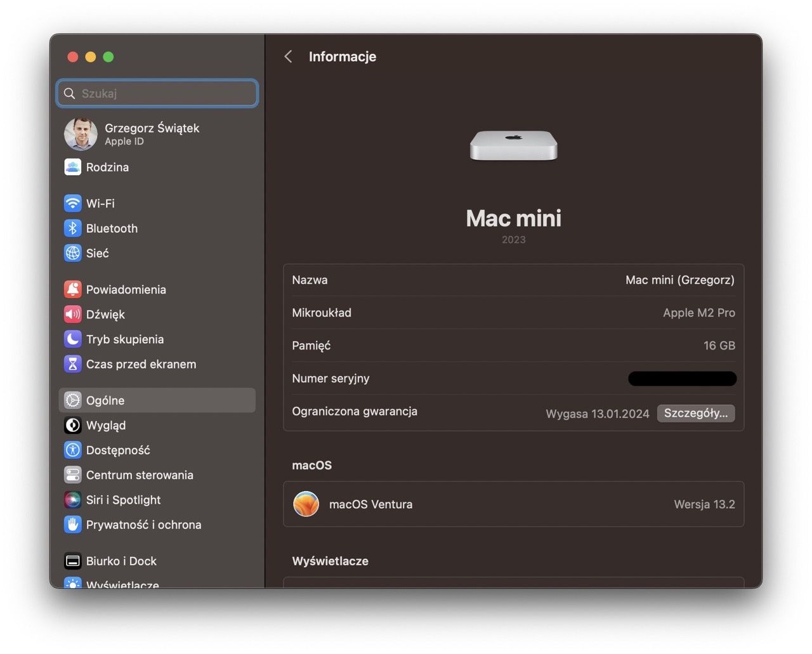Go back using the chevron arrow

click(288, 56)
